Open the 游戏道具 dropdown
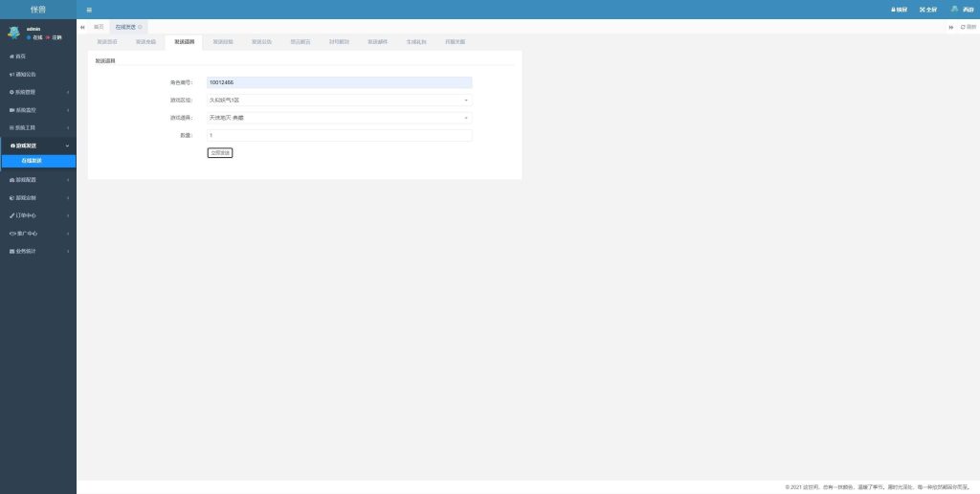Image resolution: width=980 pixels, height=494 pixels. (339, 118)
